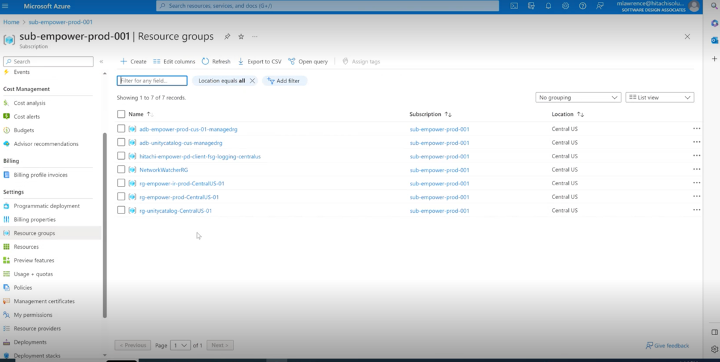Viewport: 720px width, 362px height.
Task: Open the NetworkWatcherRG resource group link
Action: pos(163,170)
